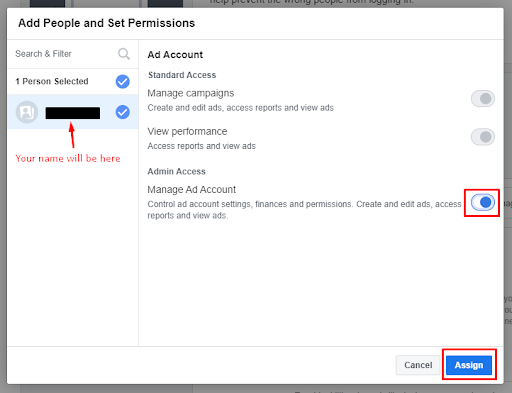Click the 'Manage Ad Account' label

pos(192,189)
